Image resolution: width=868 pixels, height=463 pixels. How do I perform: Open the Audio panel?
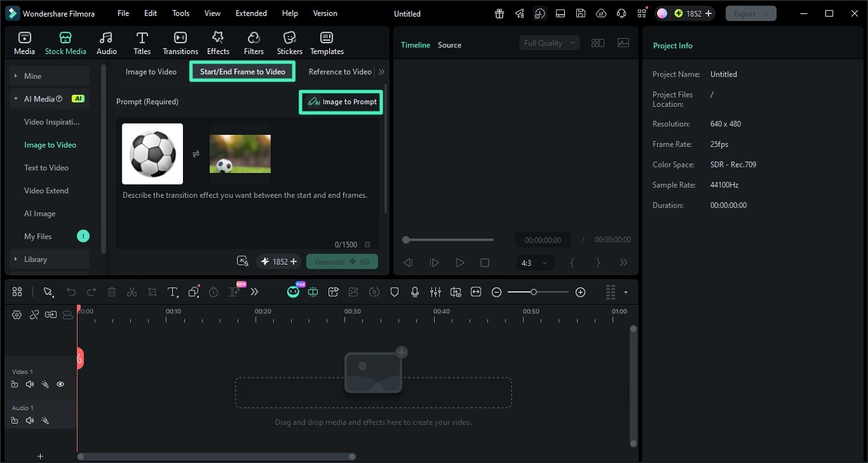coord(106,42)
